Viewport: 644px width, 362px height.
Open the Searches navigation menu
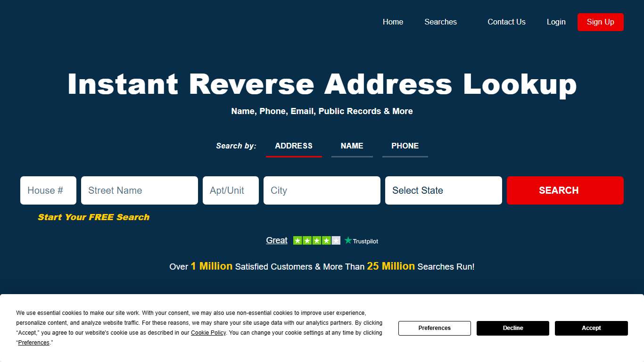click(440, 22)
